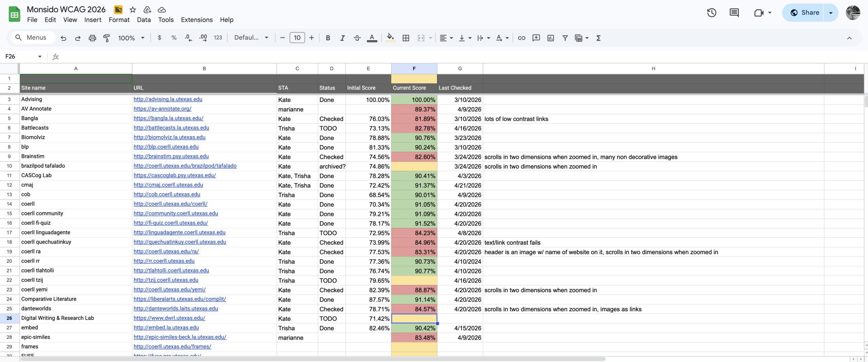Toggle bold formatting
The width and height of the screenshot is (868, 362).
point(328,38)
